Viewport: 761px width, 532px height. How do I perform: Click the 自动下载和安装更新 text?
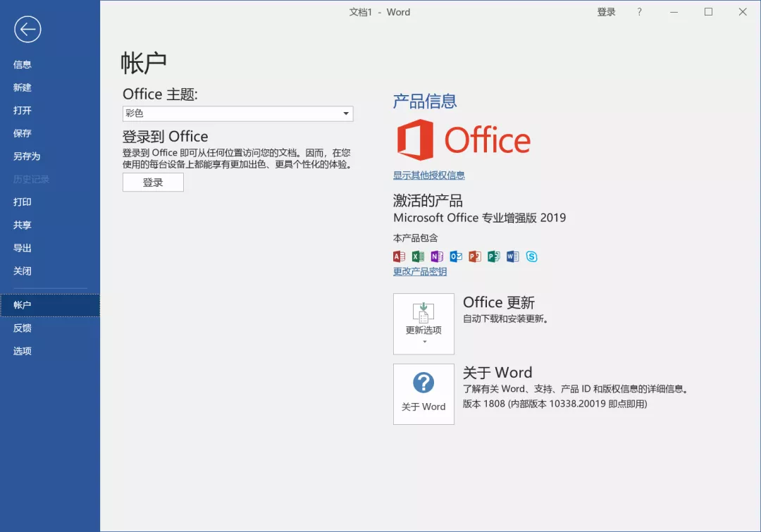click(505, 319)
